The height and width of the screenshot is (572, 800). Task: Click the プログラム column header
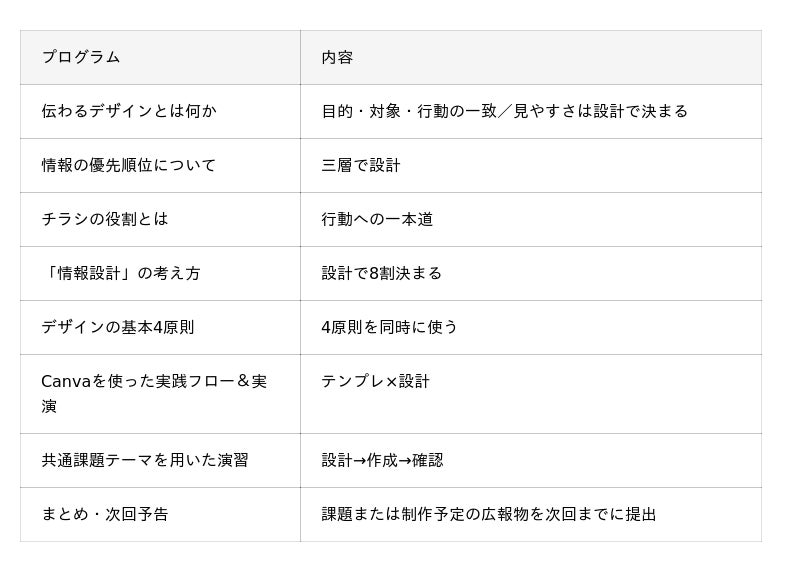[81, 58]
